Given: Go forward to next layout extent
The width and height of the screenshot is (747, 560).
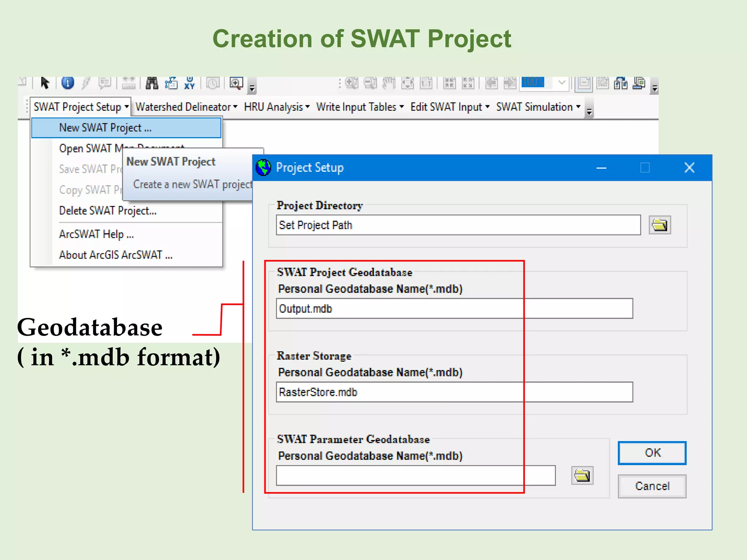Looking at the screenshot, I should click(x=510, y=83).
